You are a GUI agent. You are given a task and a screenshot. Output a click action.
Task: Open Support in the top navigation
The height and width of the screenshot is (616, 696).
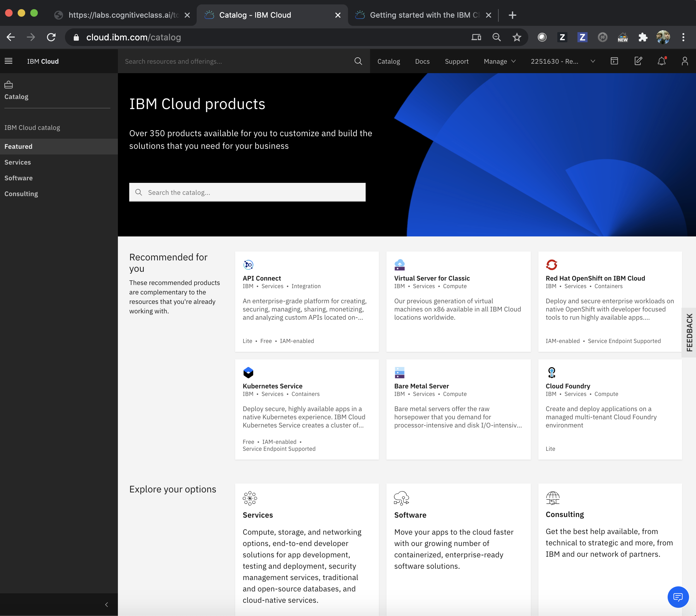[x=457, y=61]
